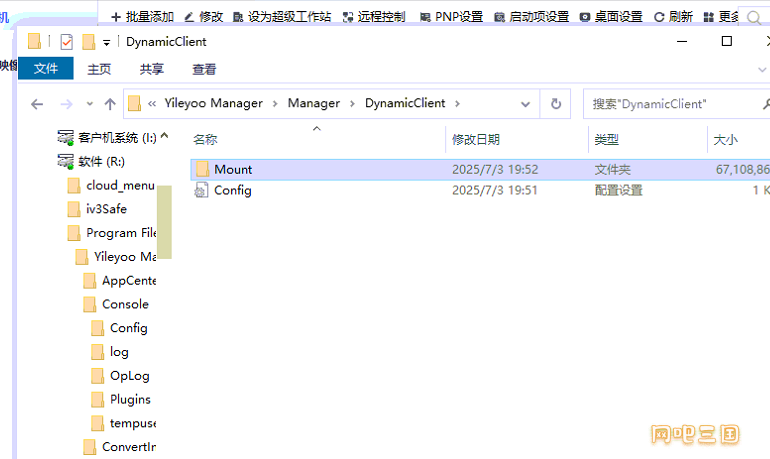Image resolution: width=770 pixels, height=459 pixels.
Task: Click the Config file icon
Action: [201, 190]
